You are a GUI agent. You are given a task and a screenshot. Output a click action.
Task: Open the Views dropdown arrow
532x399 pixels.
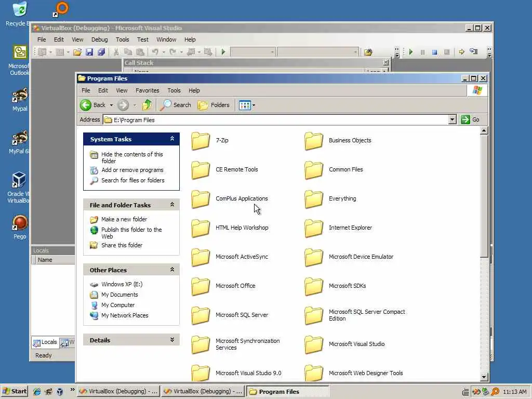point(254,105)
